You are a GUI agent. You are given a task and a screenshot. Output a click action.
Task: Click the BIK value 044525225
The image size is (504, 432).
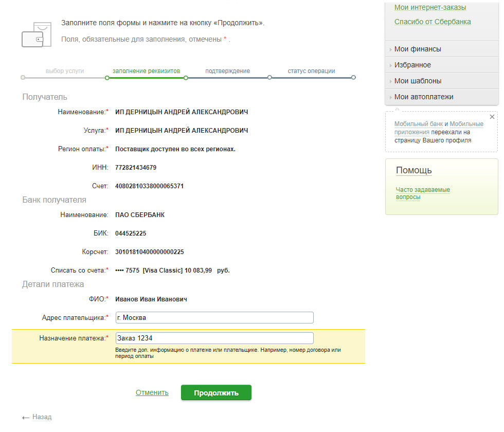tap(131, 233)
